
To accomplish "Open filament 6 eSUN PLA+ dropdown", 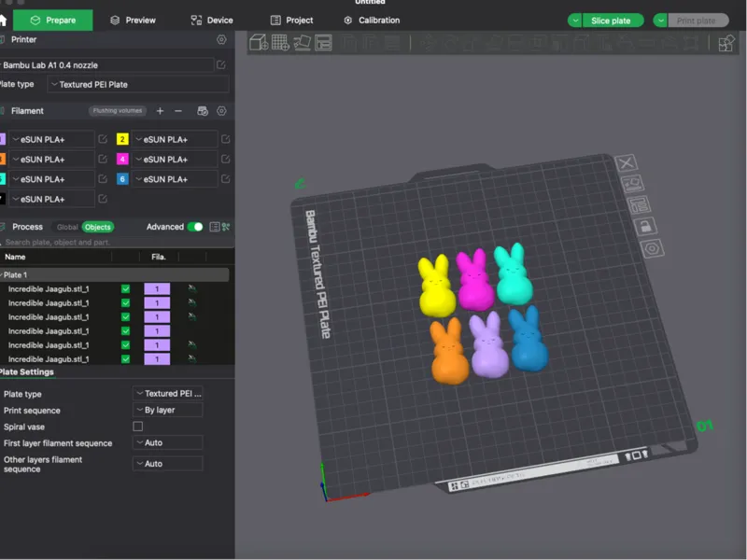I will point(175,179).
